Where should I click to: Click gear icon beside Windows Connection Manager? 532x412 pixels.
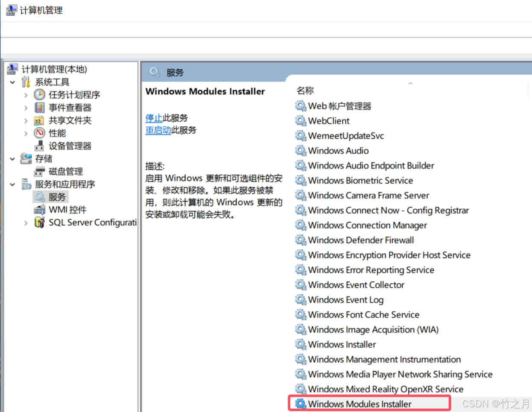tap(301, 225)
